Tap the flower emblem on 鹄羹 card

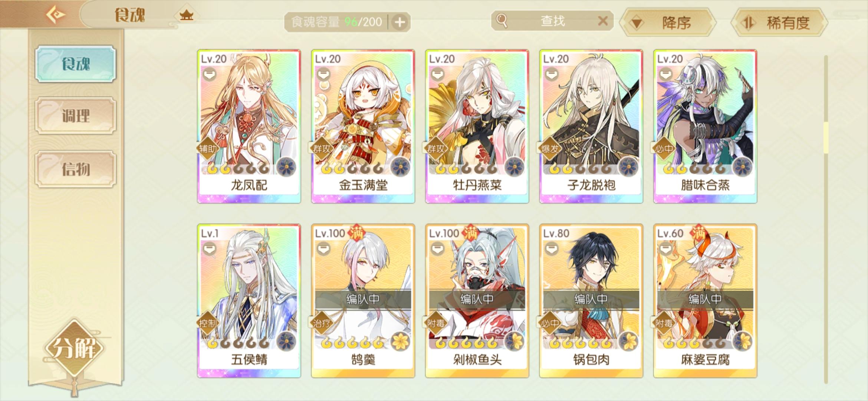[400, 341]
